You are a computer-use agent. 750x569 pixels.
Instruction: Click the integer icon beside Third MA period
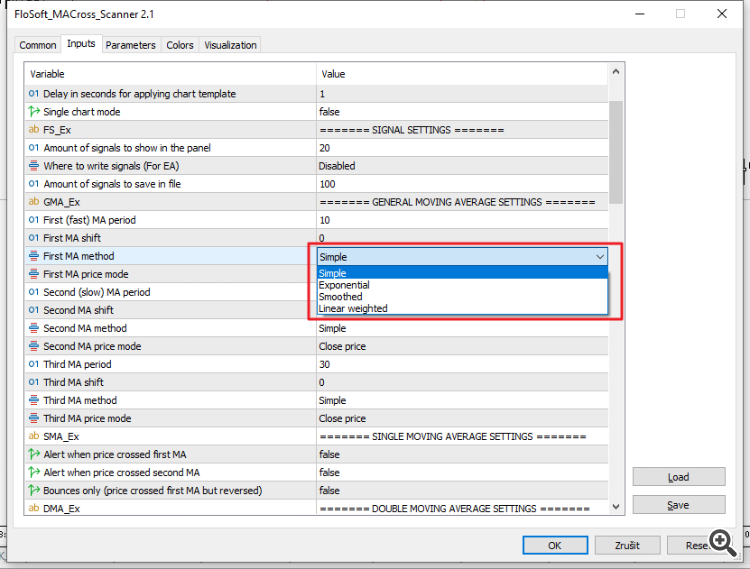33,364
